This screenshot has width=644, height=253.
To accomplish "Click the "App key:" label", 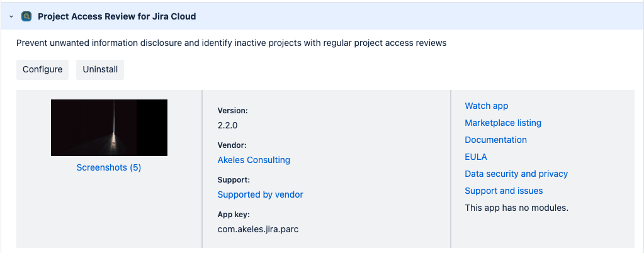I will pyautogui.click(x=234, y=215).
